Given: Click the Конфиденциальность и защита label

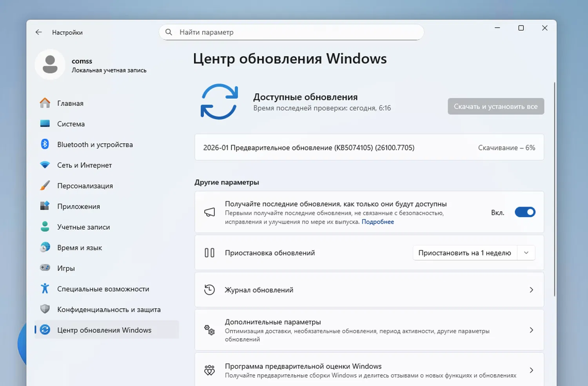Looking at the screenshot, I should click(x=109, y=310).
